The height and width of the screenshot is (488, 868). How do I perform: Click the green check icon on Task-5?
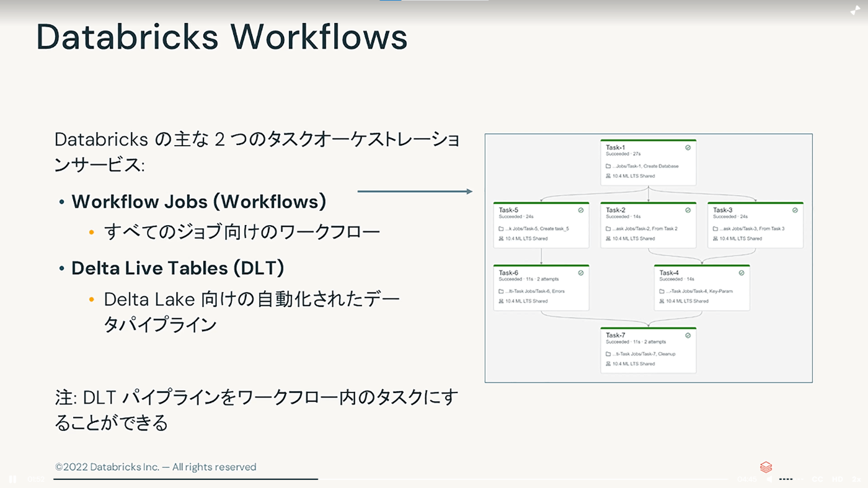[580, 210]
